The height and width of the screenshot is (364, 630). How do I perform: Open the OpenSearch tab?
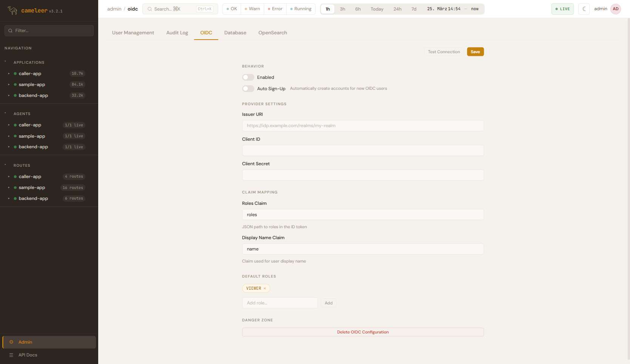click(x=272, y=33)
